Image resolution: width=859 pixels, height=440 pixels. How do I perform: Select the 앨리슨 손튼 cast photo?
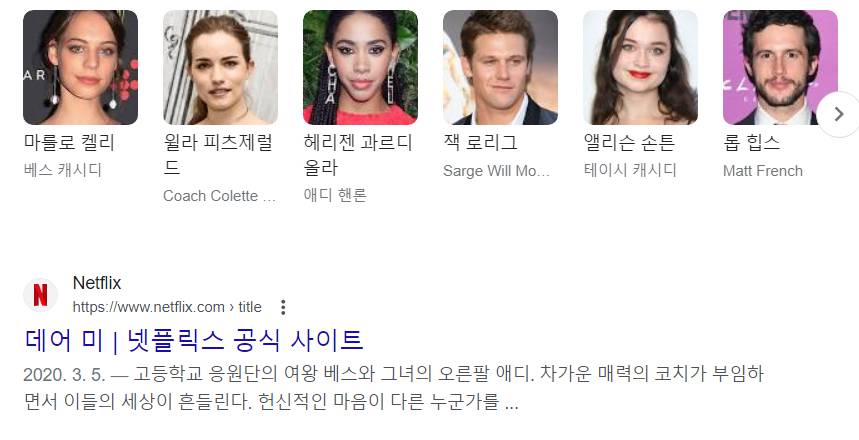[640, 67]
